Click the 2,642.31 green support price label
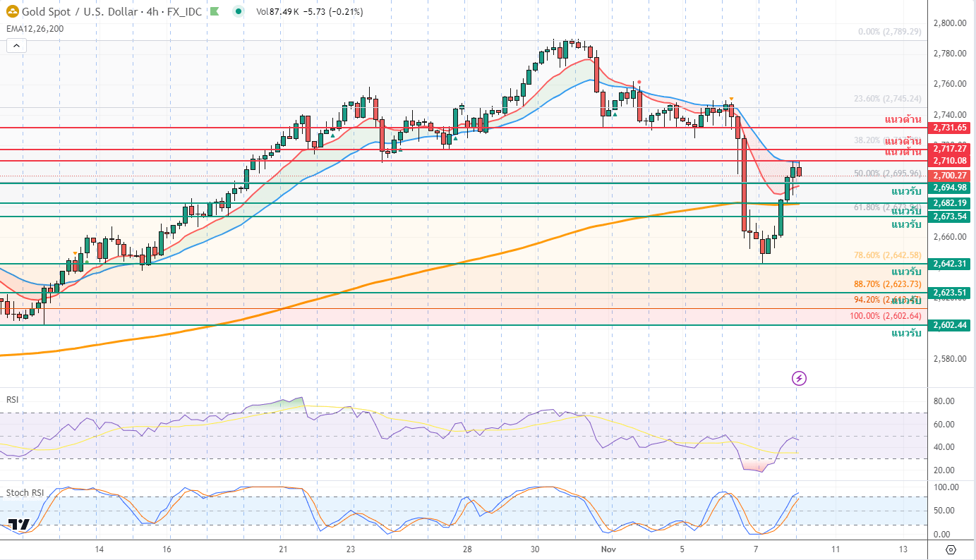The image size is (976, 560). tap(949, 264)
